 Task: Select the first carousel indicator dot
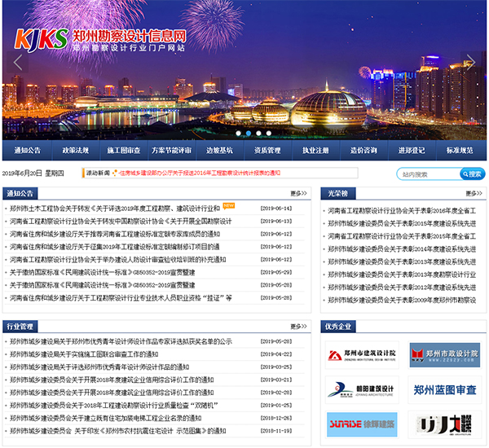tap(239, 133)
